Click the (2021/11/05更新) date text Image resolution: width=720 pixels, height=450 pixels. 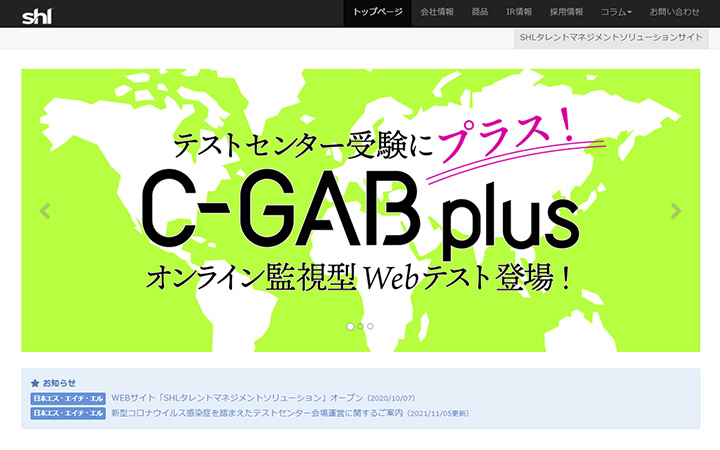[438, 414]
